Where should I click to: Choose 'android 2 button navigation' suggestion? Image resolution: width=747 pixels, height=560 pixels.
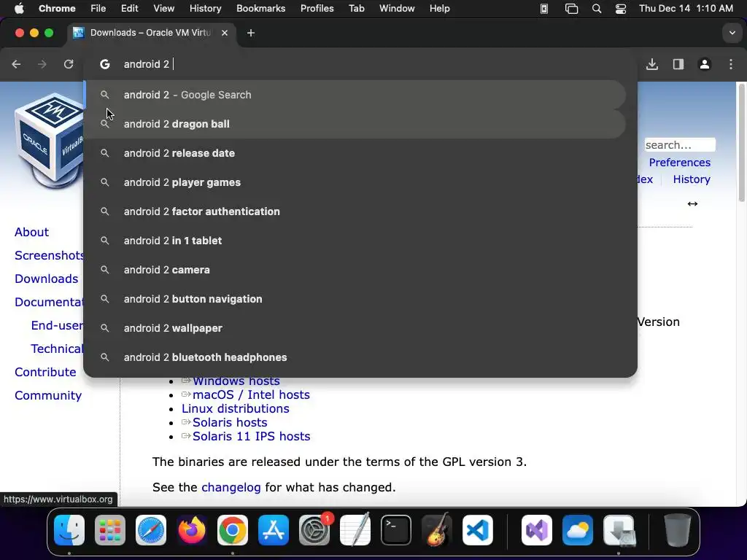(355, 299)
